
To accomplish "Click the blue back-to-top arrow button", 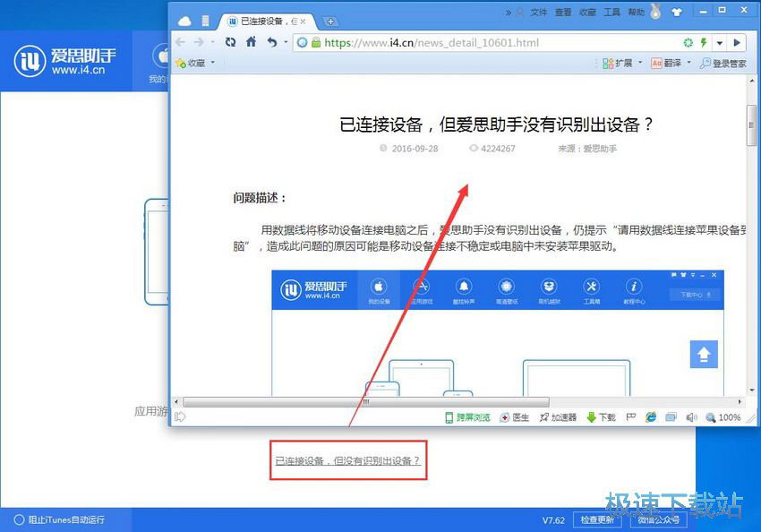I will 704,354.
